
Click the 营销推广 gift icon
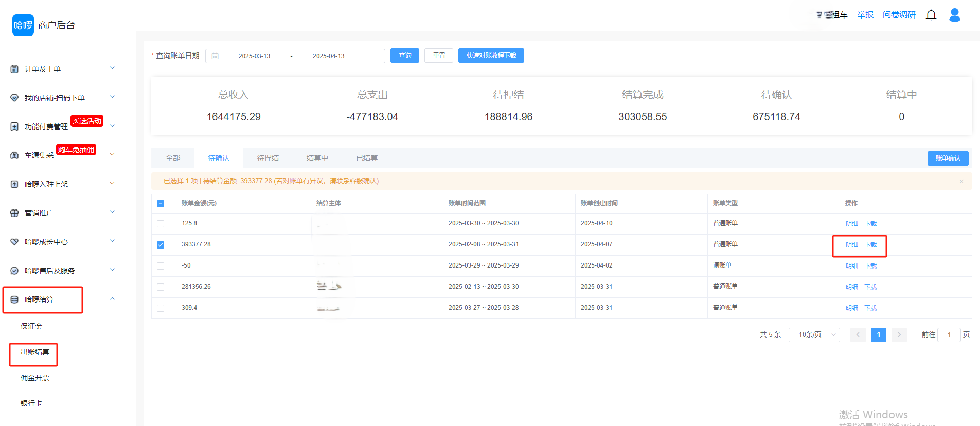click(x=14, y=213)
